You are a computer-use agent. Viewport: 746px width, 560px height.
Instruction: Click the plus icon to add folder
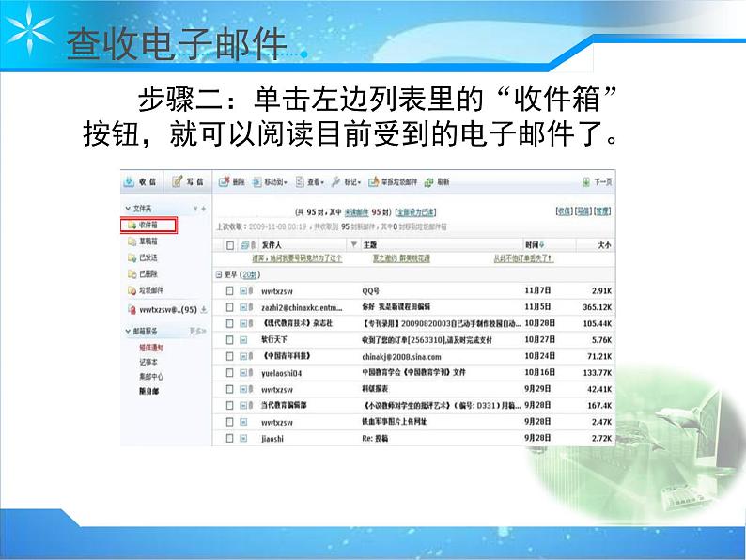click(204, 209)
